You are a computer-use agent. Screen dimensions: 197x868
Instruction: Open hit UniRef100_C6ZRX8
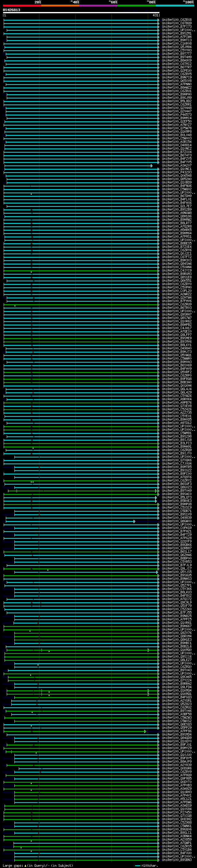click(177, 20)
